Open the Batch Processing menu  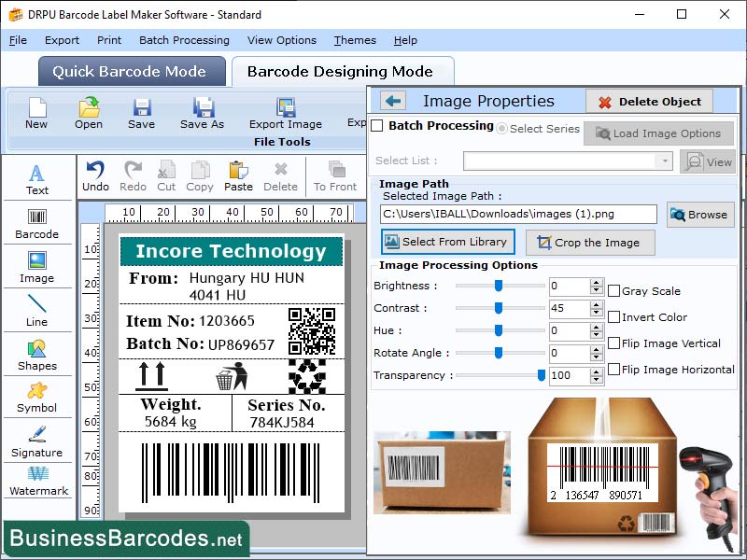tap(183, 40)
